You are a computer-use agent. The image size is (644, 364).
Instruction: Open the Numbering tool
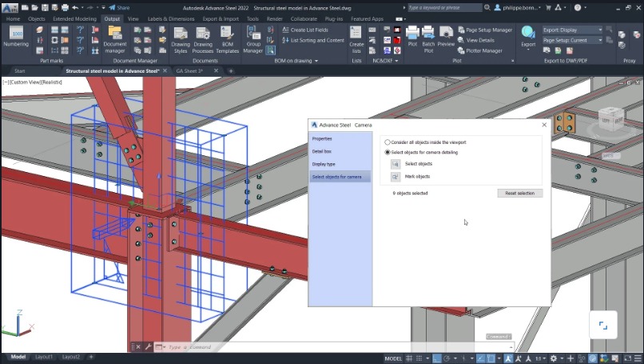[16, 37]
